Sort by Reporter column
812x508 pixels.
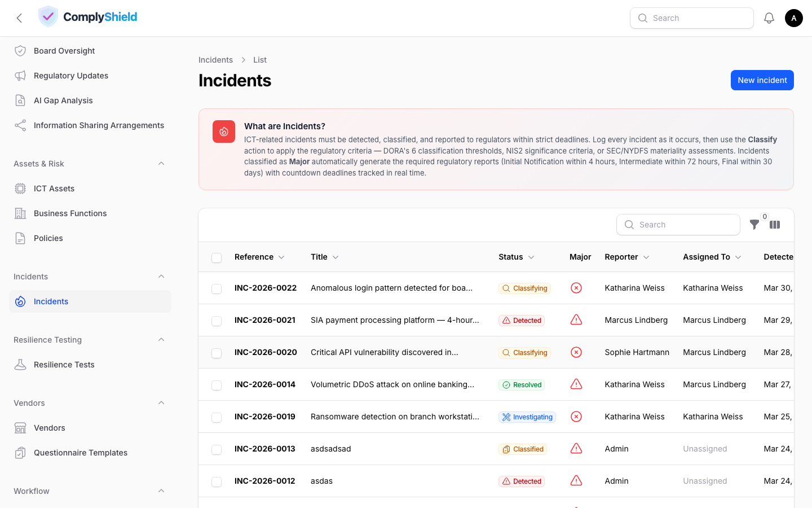627,257
